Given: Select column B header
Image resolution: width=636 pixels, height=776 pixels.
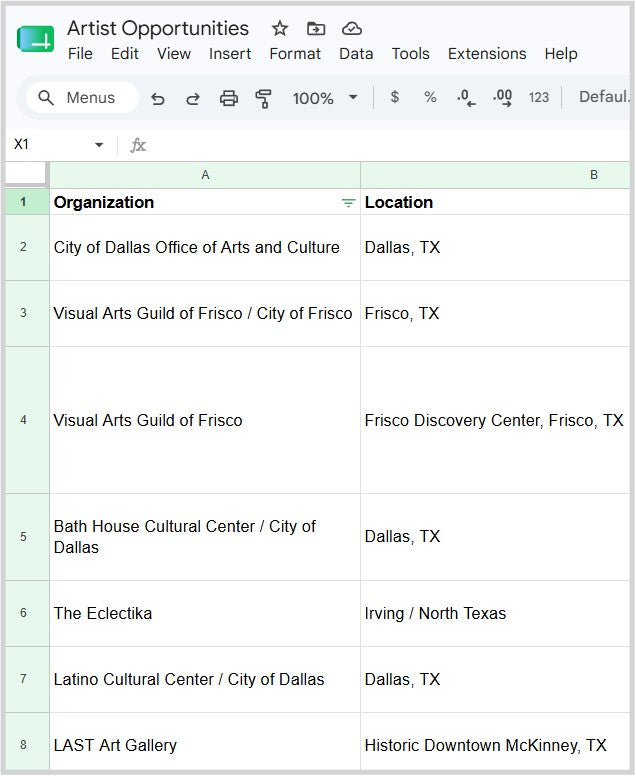Looking at the screenshot, I should pyautogui.click(x=495, y=175).
